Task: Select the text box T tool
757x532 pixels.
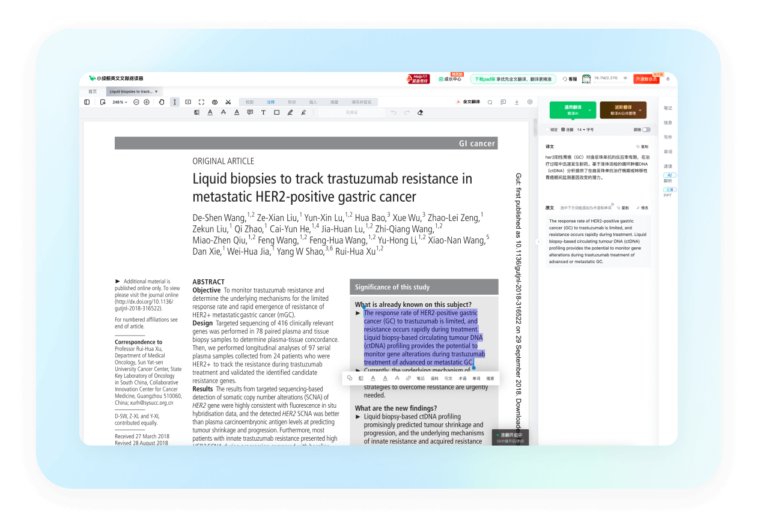Action: tap(263, 112)
